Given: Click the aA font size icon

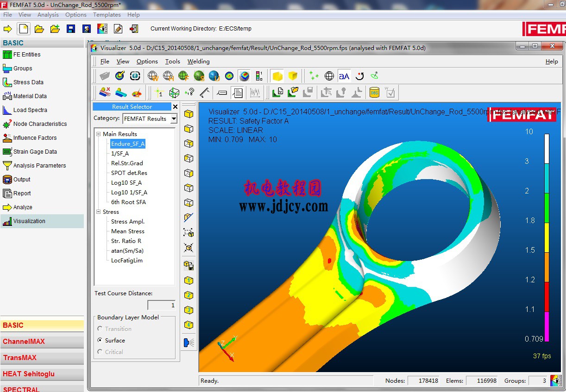Looking at the screenshot, I should [344, 76].
